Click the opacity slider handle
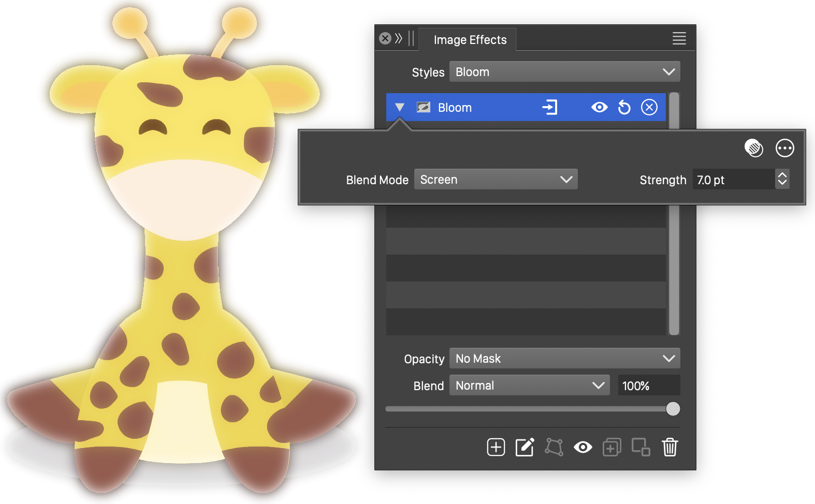 (673, 409)
